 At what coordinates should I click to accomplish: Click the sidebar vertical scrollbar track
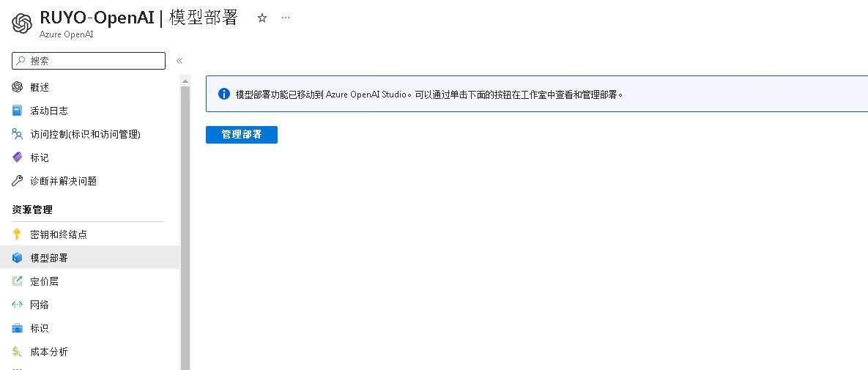pos(185,227)
